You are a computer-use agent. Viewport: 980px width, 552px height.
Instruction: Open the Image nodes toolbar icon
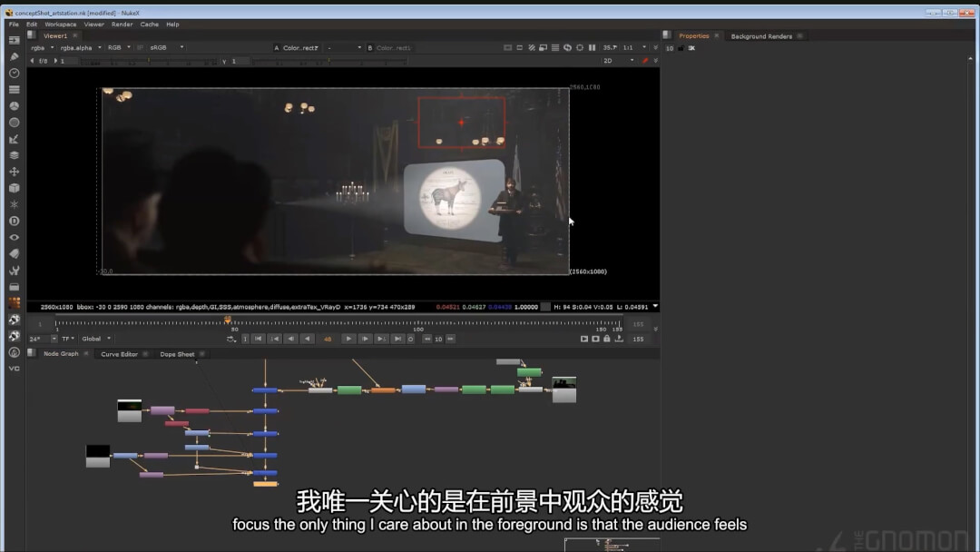coord(14,40)
